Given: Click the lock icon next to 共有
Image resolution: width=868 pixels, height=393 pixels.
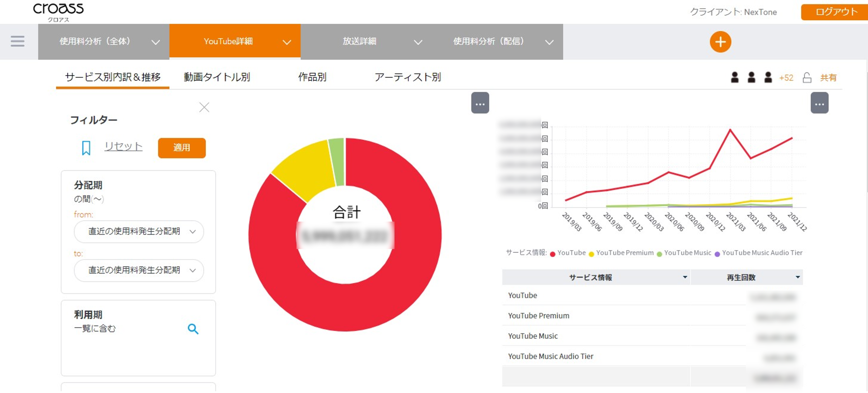Looking at the screenshot, I should [x=807, y=78].
